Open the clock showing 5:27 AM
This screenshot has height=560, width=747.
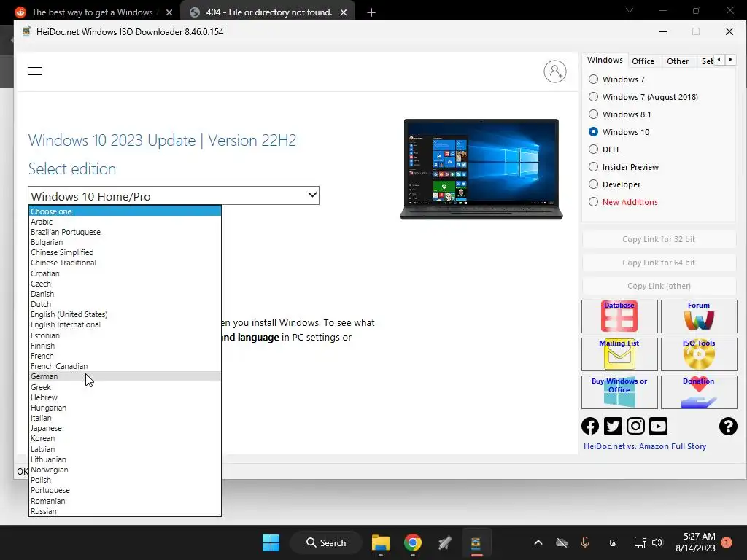click(695, 542)
